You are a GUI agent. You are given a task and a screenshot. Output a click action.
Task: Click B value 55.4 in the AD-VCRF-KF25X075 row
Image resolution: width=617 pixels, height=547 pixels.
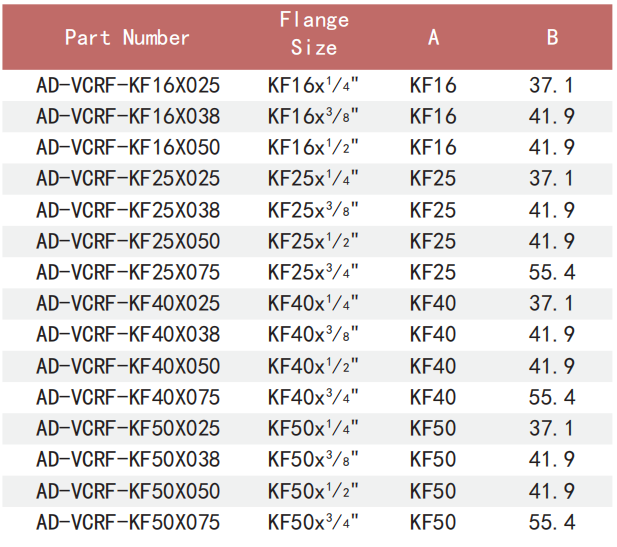(x=552, y=272)
